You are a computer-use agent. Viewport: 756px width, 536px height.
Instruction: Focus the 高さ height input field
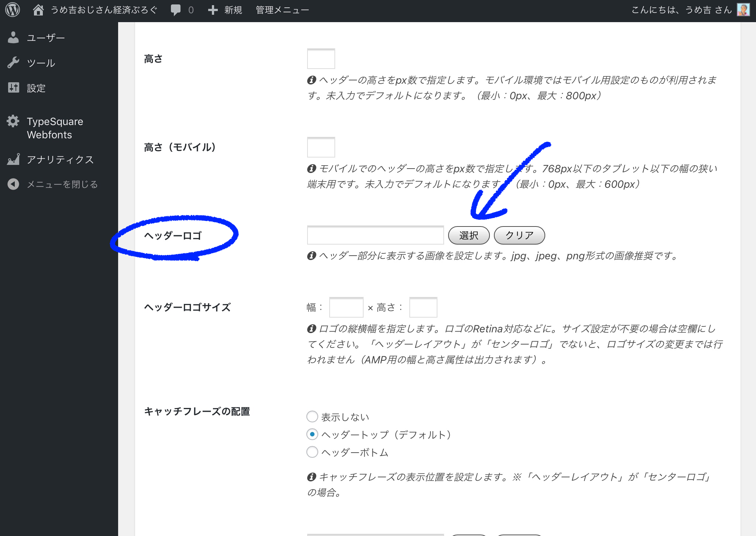click(321, 59)
